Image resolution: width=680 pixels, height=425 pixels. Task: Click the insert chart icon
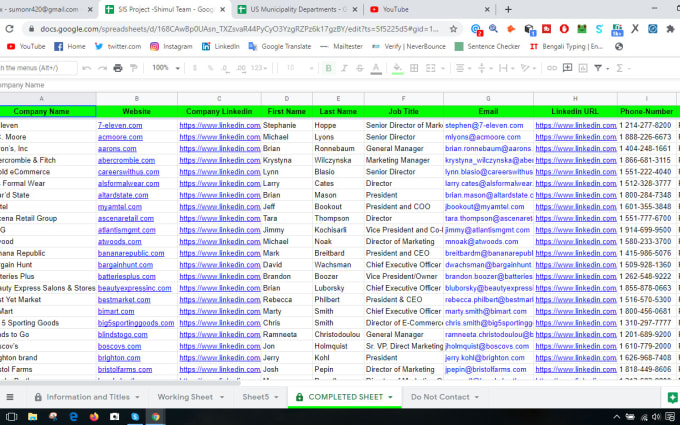583,68
